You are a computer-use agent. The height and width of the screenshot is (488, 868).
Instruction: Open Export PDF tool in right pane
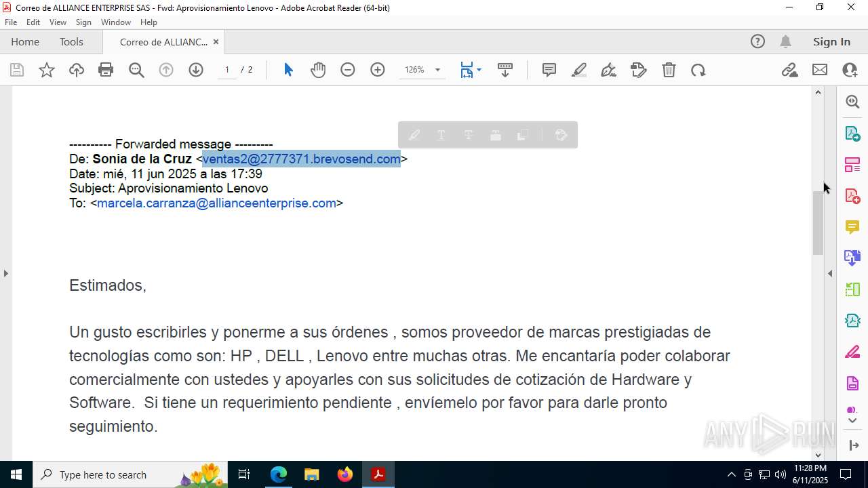[x=852, y=133]
